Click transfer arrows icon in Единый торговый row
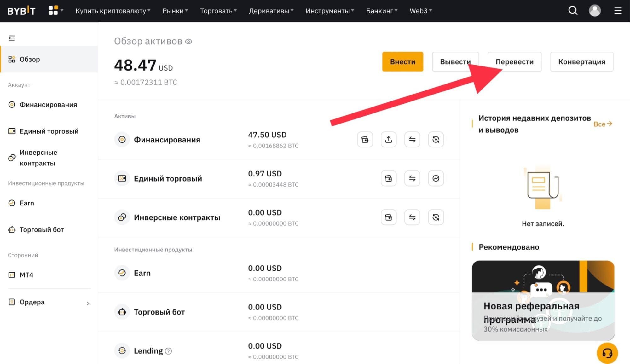The height and width of the screenshot is (364, 630). coord(412,178)
